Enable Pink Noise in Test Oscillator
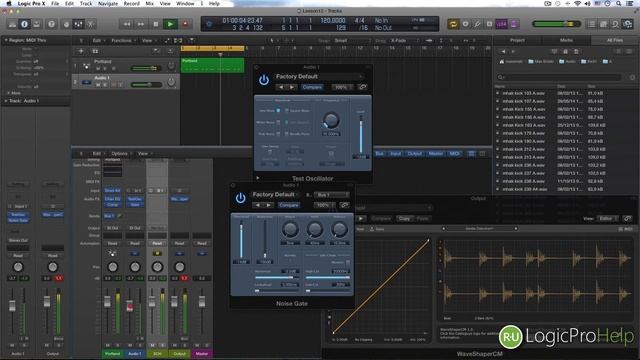The width and height of the screenshot is (640, 360). click(278, 133)
